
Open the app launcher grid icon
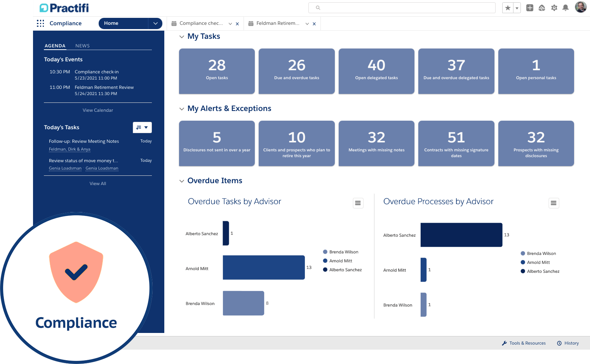40,23
